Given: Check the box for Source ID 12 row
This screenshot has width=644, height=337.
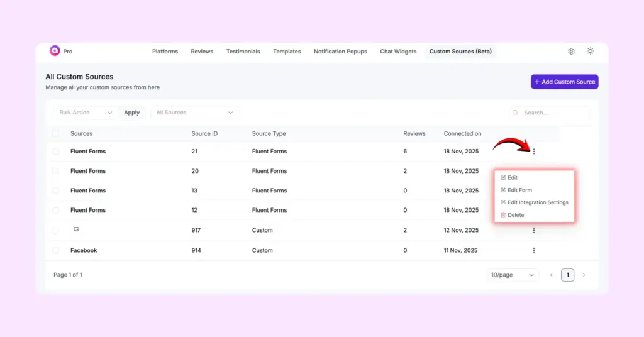Looking at the screenshot, I should (55, 210).
